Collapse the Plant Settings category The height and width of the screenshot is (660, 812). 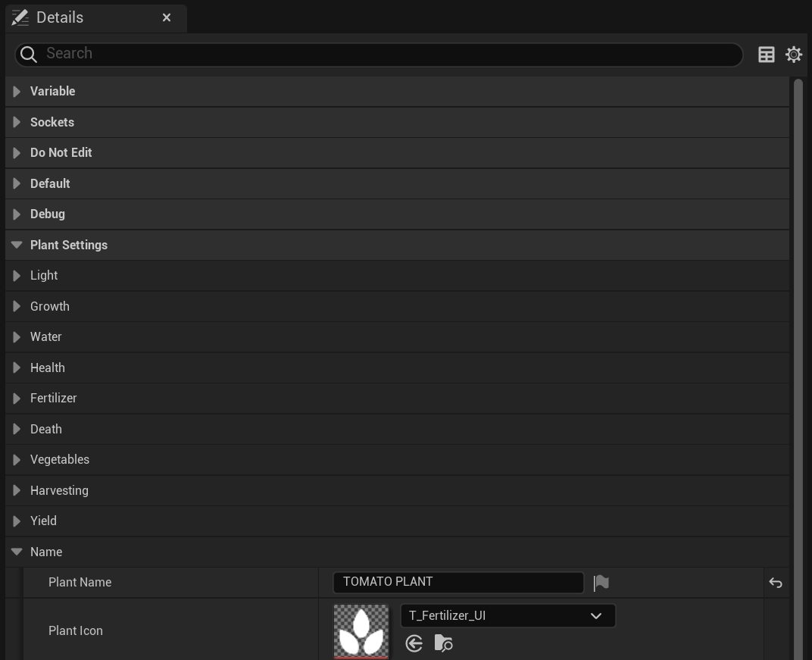17,245
